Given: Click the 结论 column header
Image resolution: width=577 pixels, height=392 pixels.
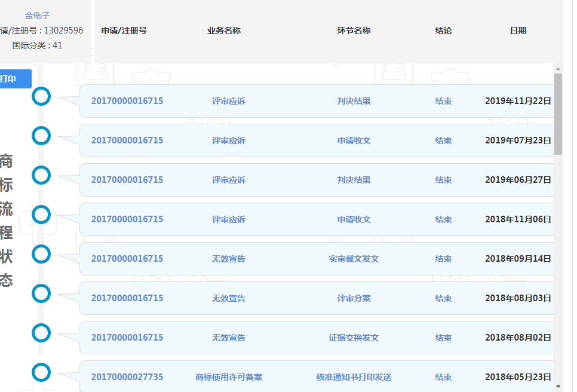Looking at the screenshot, I should pos(444,30).
